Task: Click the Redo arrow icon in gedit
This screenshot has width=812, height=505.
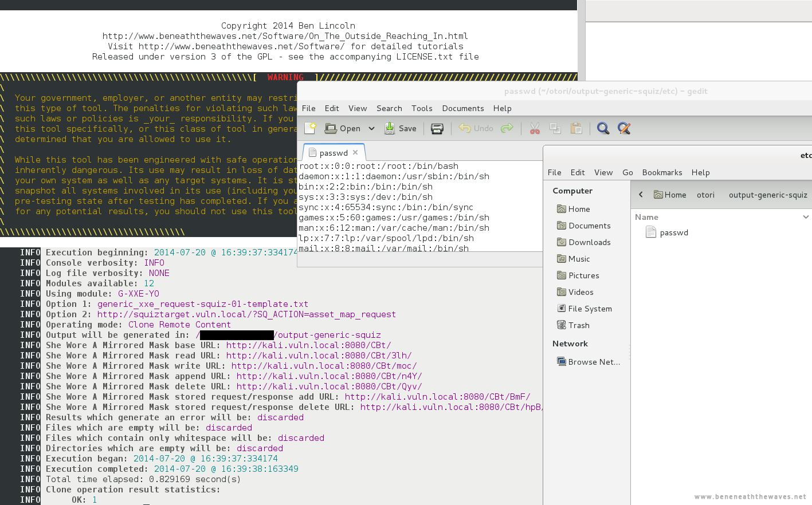Action: click(507, 128)
